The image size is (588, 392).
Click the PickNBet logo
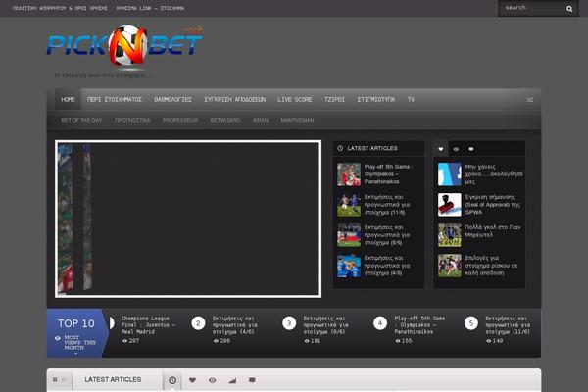coord(124,47)
